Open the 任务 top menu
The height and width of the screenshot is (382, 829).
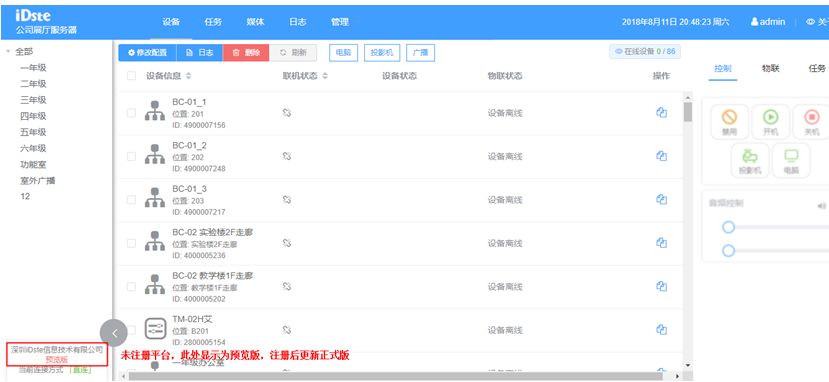click(213, 22)
